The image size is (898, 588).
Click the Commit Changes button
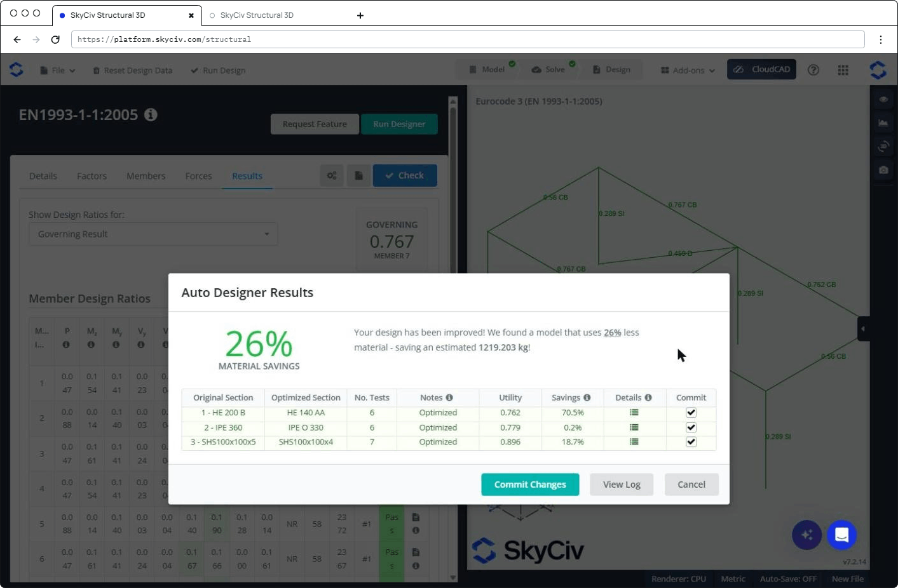(x=530, y=484)
